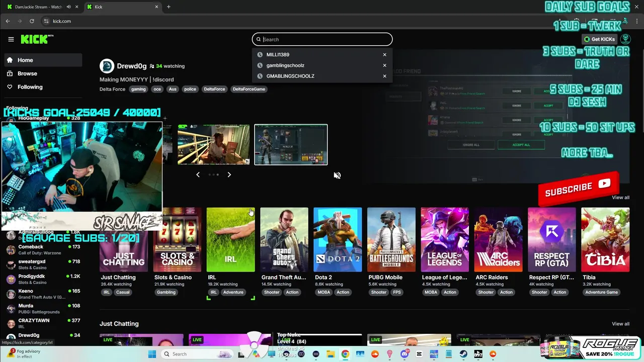This screenshot has width=644, height=362.
Task: Open profile avatar menu beside Get KICKs
Action: pyautogui.click(x=625, y=39)
